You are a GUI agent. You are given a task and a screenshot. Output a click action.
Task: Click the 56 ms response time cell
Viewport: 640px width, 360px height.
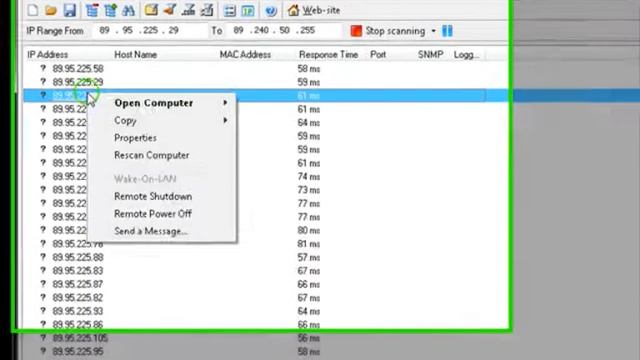coord(309,338)
